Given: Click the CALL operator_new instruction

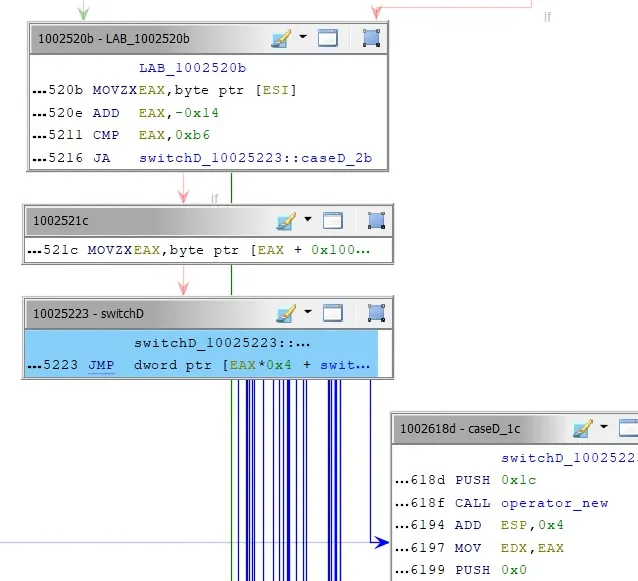Looking at the screenshot, I should coord(502,503).
